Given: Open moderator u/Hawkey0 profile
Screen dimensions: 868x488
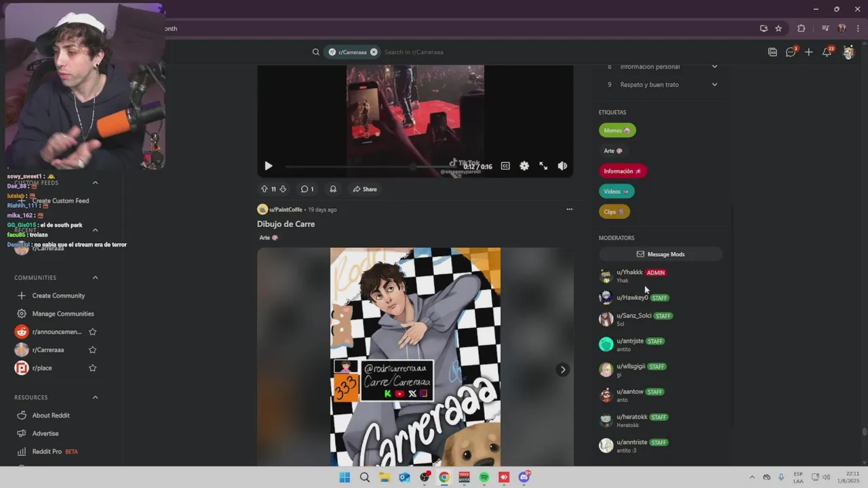Looking at the screenshot, I should point(632,298).
